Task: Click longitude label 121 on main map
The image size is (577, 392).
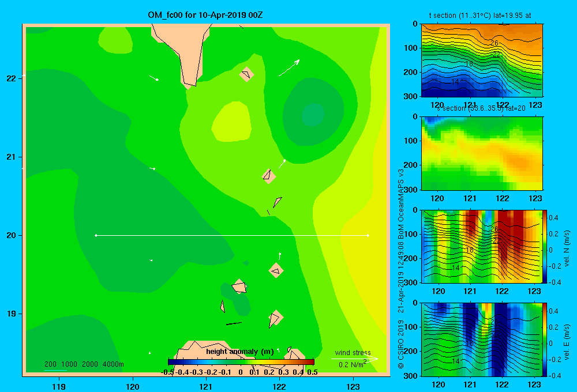Action: pyautogui.click(x=206, y=386)
